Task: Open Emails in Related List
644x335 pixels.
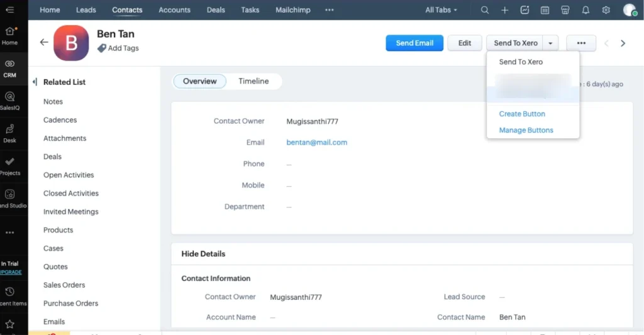Action: pyautogui.click(x=54, y=322)
